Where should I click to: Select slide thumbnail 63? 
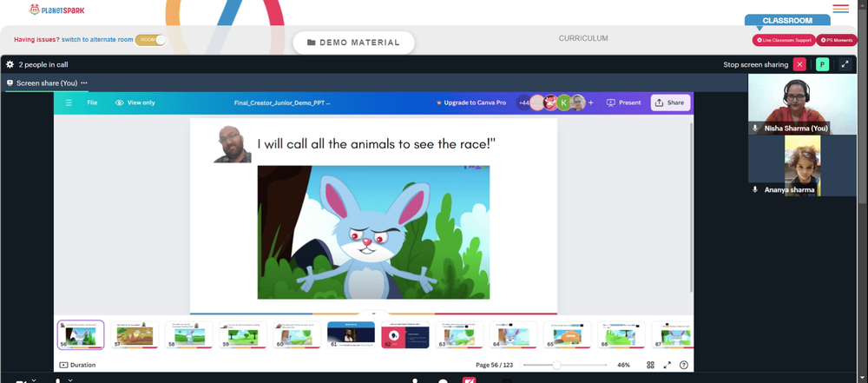coord(459,334)
